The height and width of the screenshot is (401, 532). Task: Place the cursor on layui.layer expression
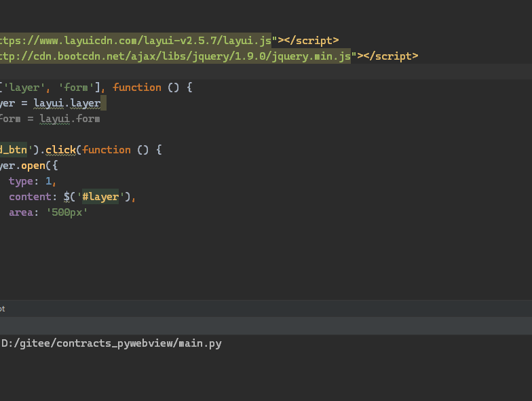coord(66,103)
